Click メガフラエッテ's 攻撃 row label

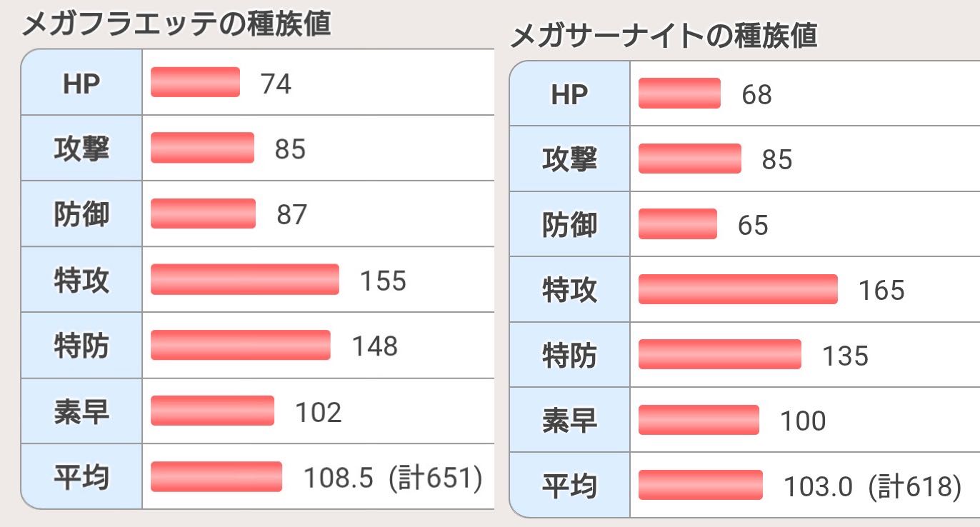[x=81, y=149]
